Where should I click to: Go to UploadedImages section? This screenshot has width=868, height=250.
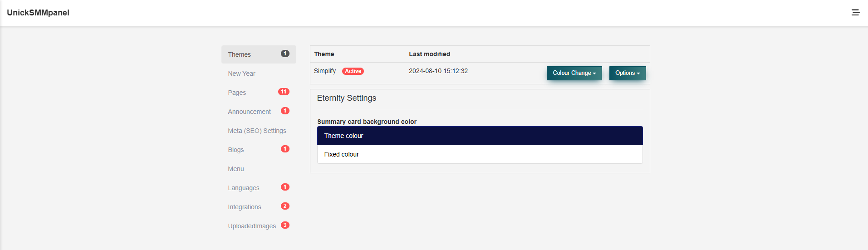(x=252, y=226)
